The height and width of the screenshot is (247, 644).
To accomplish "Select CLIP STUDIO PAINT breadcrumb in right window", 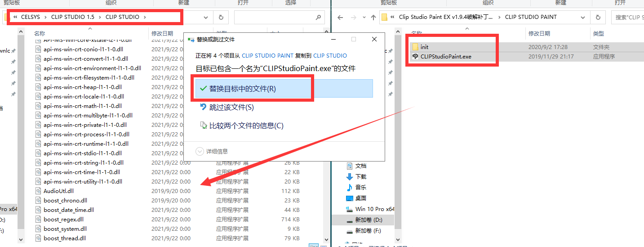I will [531, 17].
